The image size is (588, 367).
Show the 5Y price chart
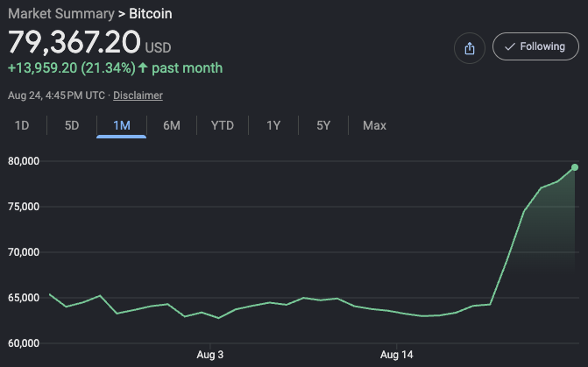coord(323,125)
